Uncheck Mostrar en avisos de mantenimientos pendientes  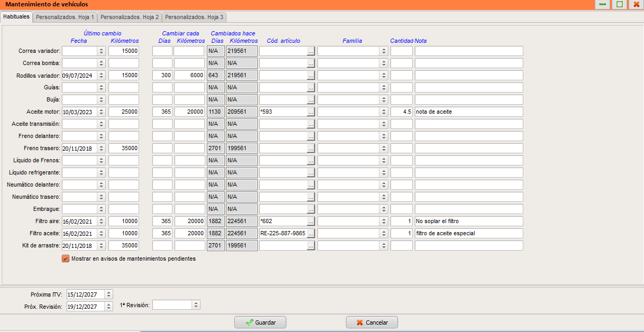66,259
